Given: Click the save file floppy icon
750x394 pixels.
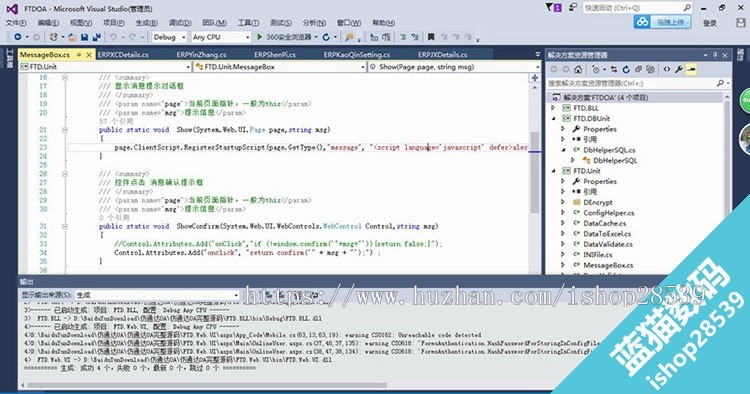Looking at the screenshot, I should [85, 37].
